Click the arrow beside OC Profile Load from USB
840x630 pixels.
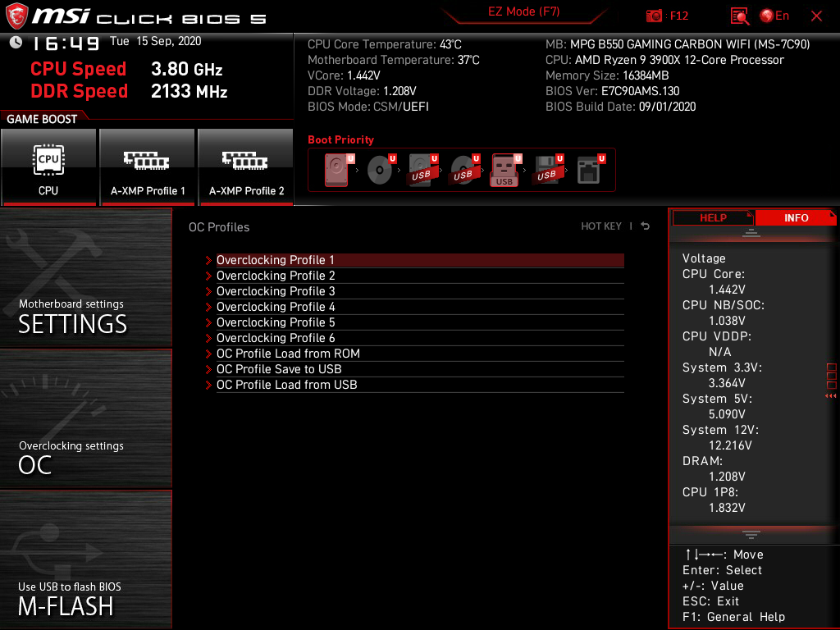pos(208,385)
